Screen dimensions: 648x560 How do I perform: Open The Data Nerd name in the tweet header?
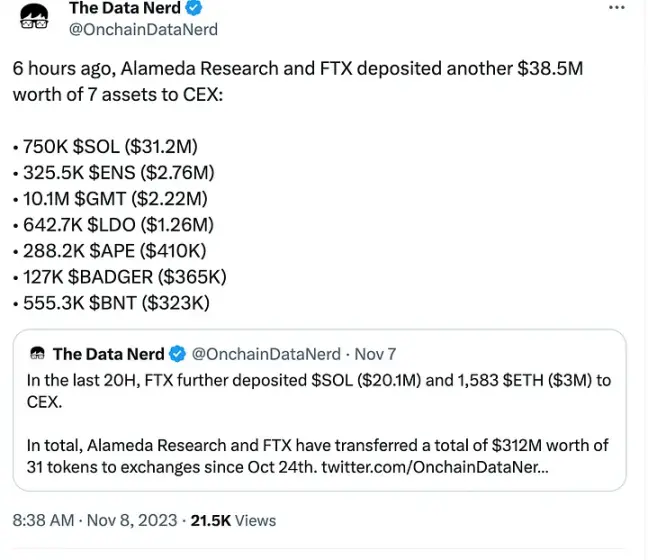click(x=124, y=8)
